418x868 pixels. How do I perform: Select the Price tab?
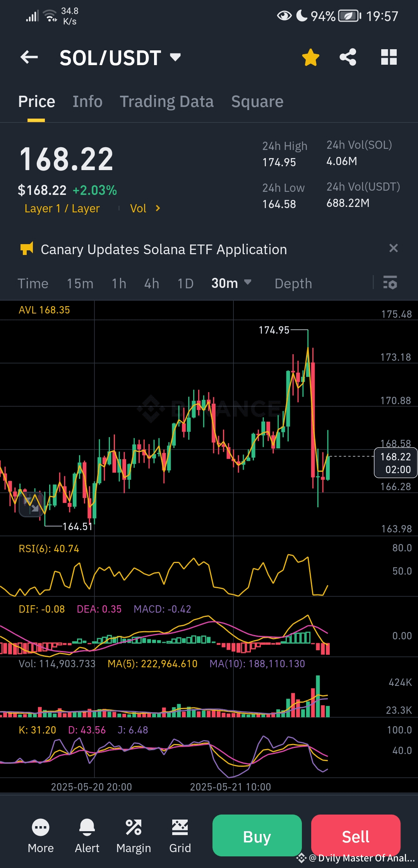pos(36,102)
